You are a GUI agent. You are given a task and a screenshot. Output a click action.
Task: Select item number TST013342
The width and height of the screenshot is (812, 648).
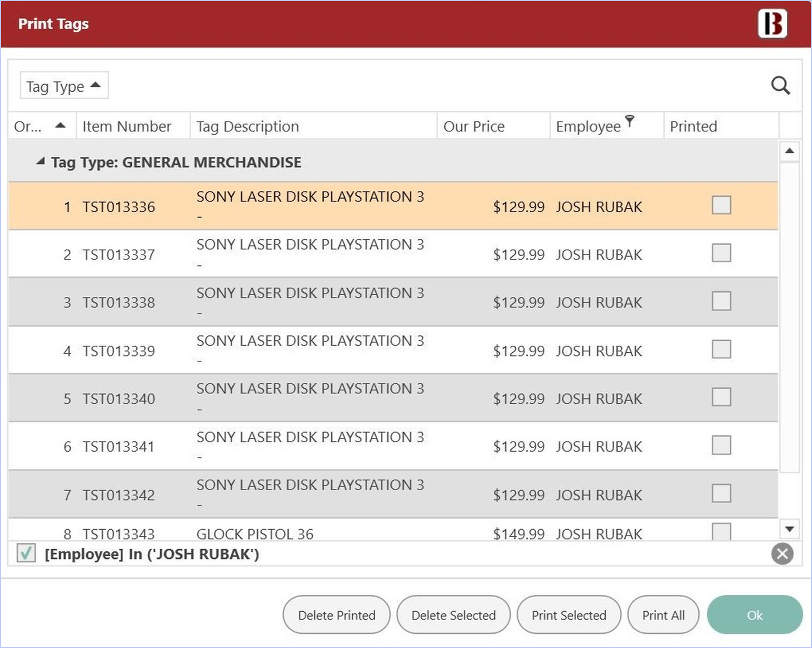point(119,495)
